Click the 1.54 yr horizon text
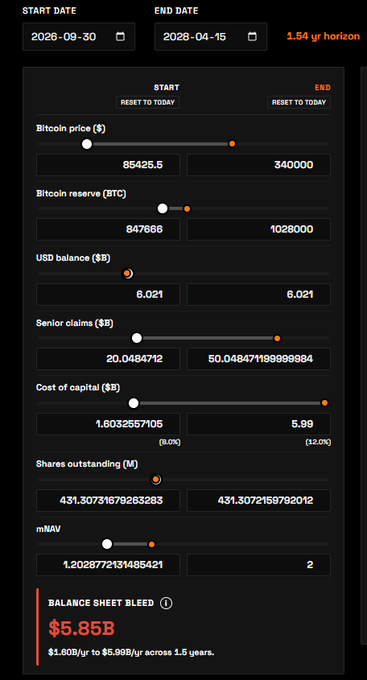 [323, 36]
